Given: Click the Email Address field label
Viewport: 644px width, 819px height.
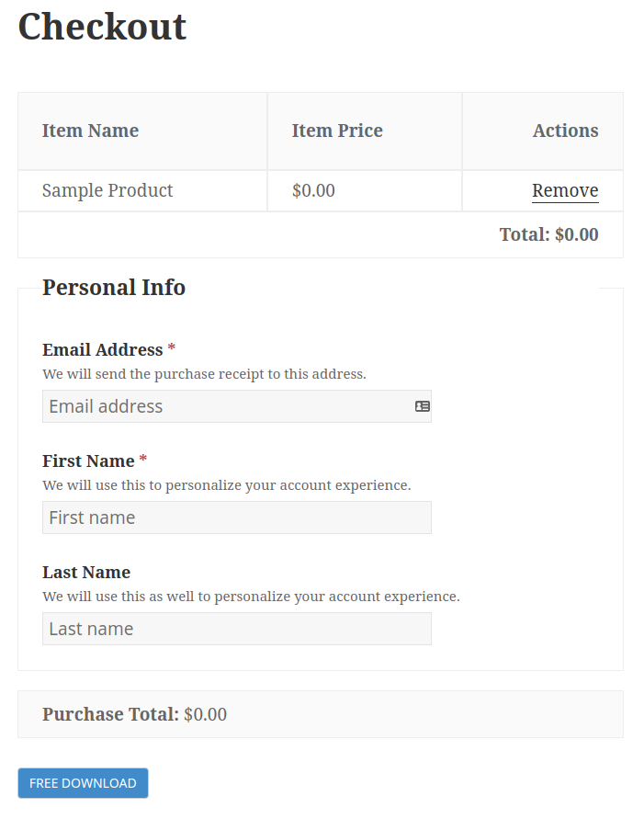Looking at the screenshot, I should pos(102,349).
